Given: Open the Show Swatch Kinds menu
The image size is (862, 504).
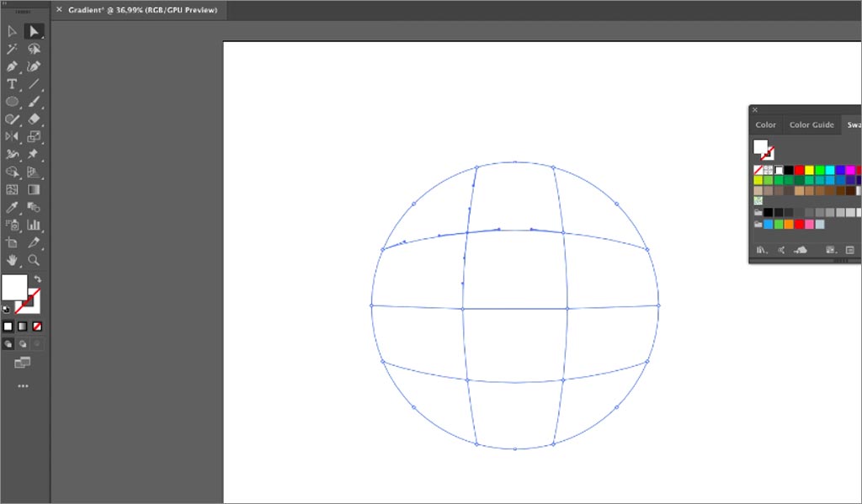Looking at the screenshot, I should pyautogui.click(x=780, y=249).
